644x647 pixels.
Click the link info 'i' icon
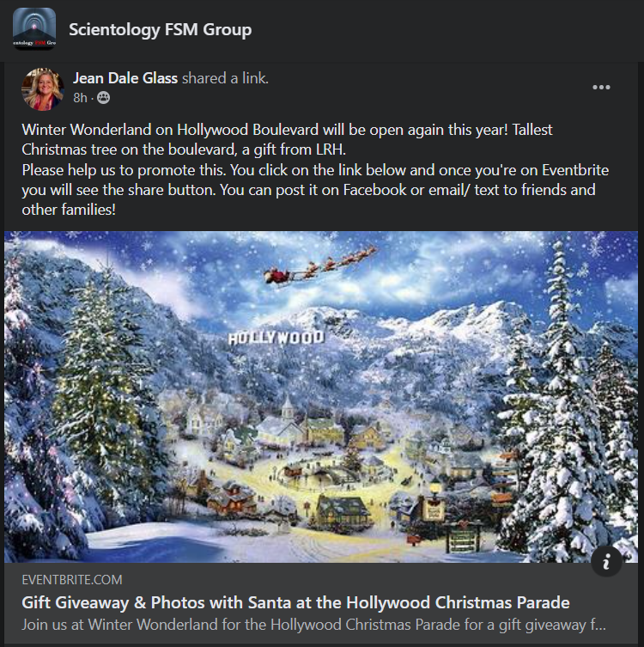(606, 562)
